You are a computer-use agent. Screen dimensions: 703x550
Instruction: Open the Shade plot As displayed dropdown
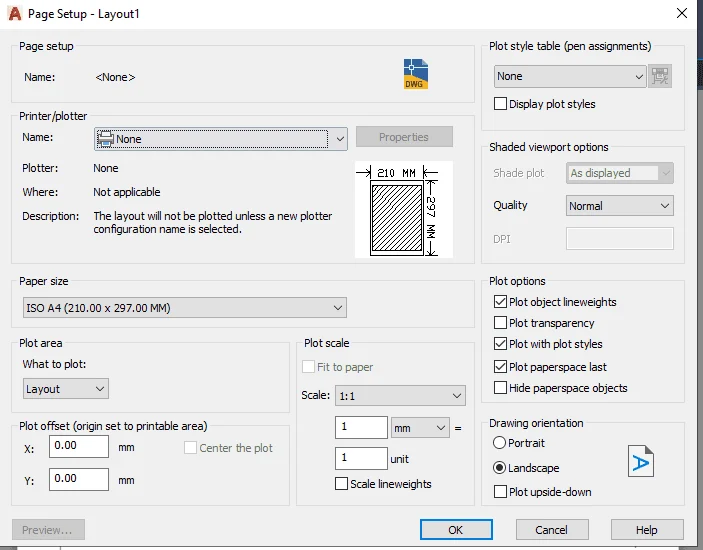[x=620, y=173]
